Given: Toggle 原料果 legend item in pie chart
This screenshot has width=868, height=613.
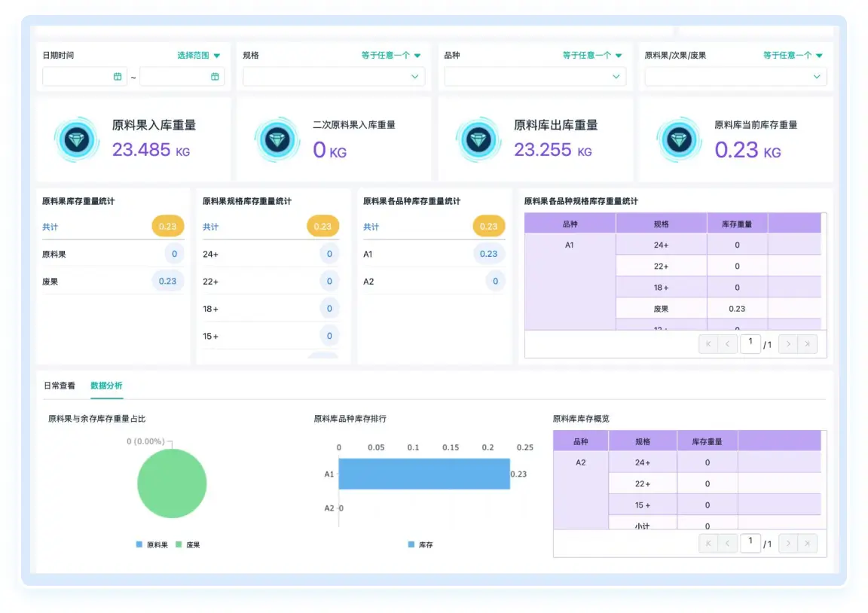Looking at the screenshot, I should coord(151,544).
